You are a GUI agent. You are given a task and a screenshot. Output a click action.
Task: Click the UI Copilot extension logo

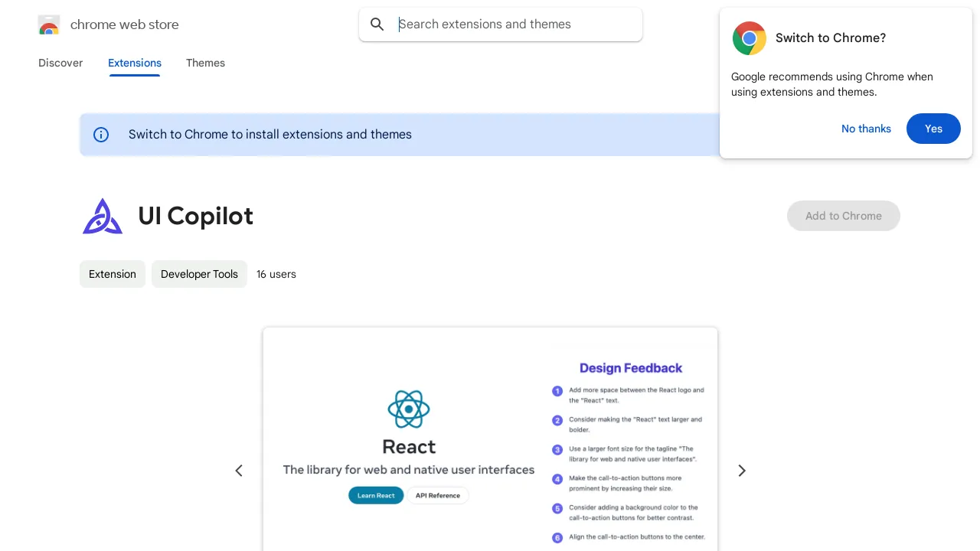[x=103, y=216]
